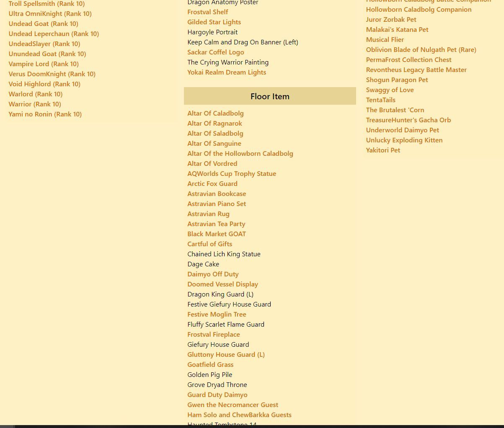504x428 pixels.
Task: Click Dragon King Guard (L) text
Action: (220, 294)
